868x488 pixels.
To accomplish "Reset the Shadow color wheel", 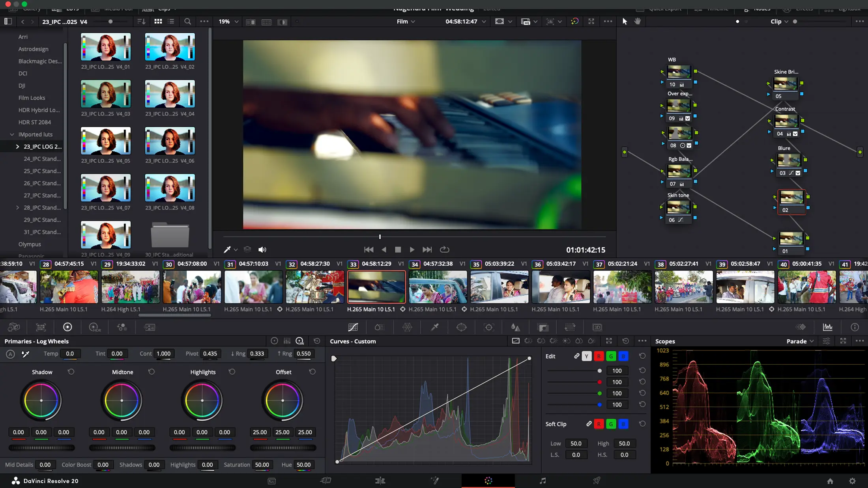I will point(71,372).
